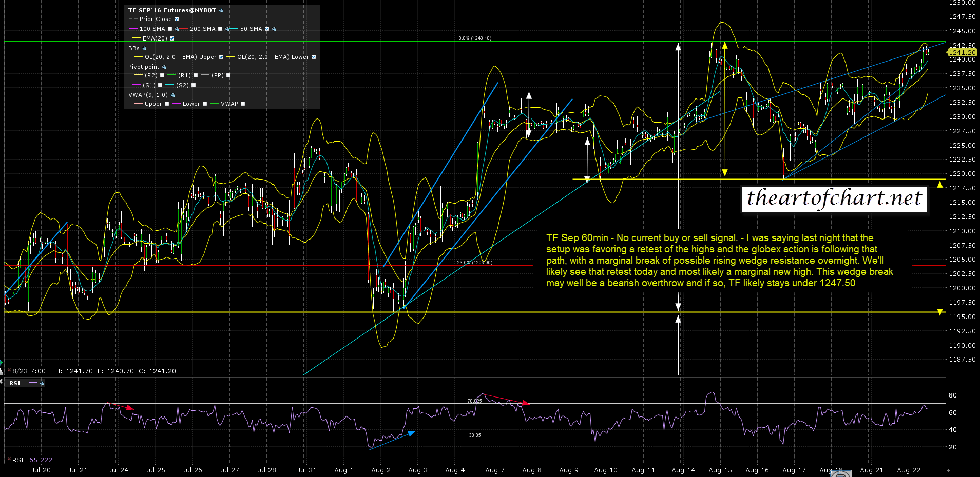Show the pivot (R2) level
The height and width of the screenshot is (477, 980).
tap(162, 75)
